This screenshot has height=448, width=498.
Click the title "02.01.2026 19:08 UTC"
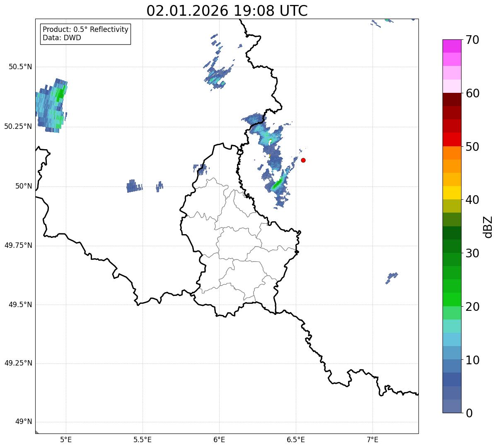[227, 10]
